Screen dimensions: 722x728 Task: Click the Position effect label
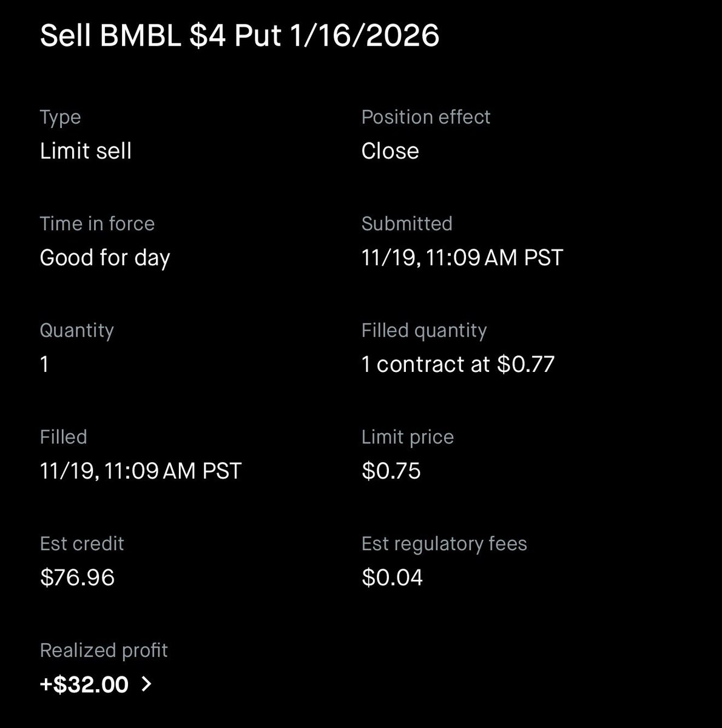426,116
